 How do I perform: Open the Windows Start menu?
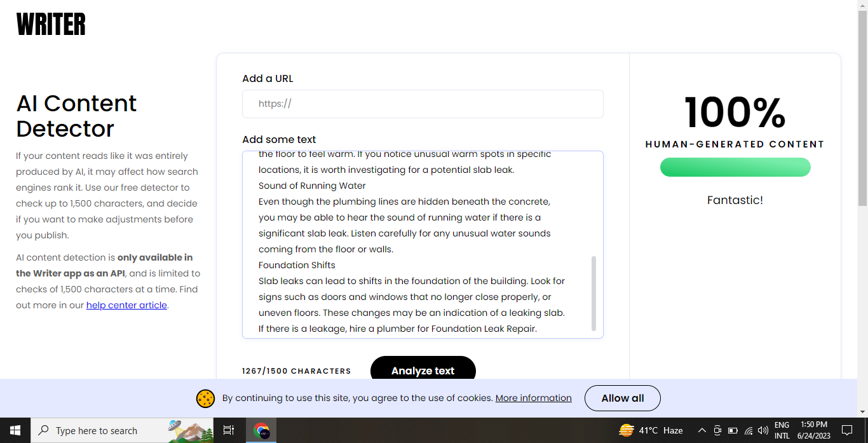click(x=15, y=430)
